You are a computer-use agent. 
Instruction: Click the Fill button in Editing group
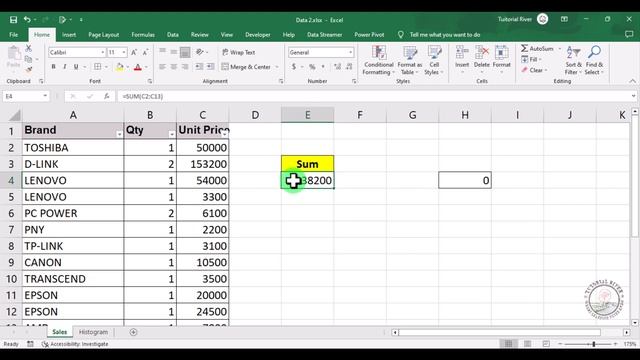click(x=531, y=60)
